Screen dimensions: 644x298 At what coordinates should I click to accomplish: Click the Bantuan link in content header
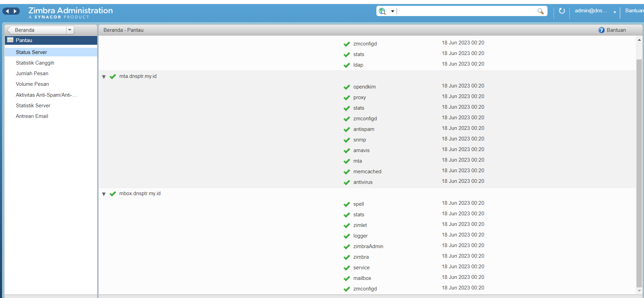[x=616, y=30]
